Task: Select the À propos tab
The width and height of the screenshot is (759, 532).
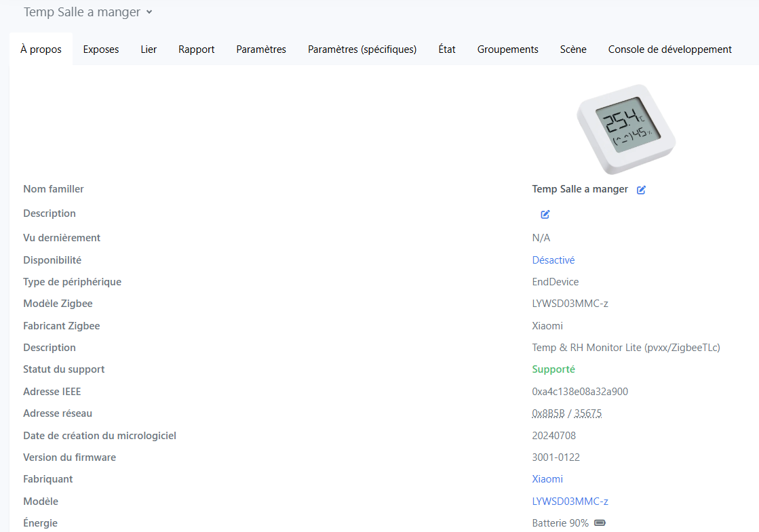Action: (x=41, y=49)
